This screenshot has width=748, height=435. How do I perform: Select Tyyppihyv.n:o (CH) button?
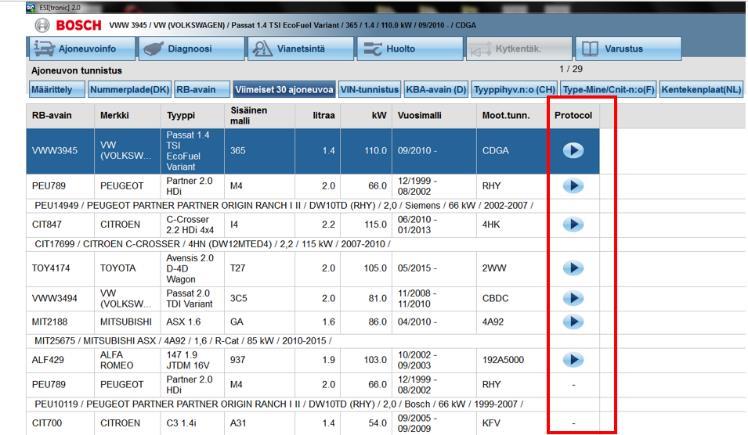[514, 89]
